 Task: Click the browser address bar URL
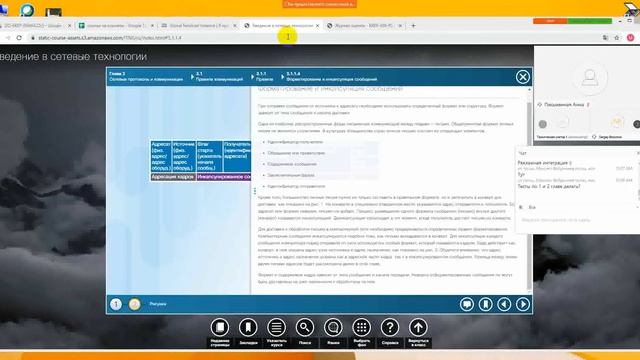[x=109, y=38]
